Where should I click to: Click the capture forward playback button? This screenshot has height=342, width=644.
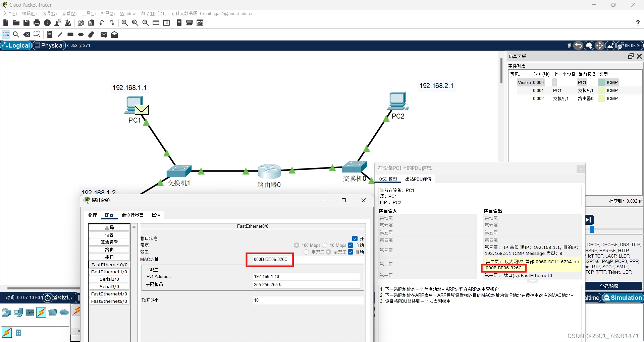pos(589,220)
